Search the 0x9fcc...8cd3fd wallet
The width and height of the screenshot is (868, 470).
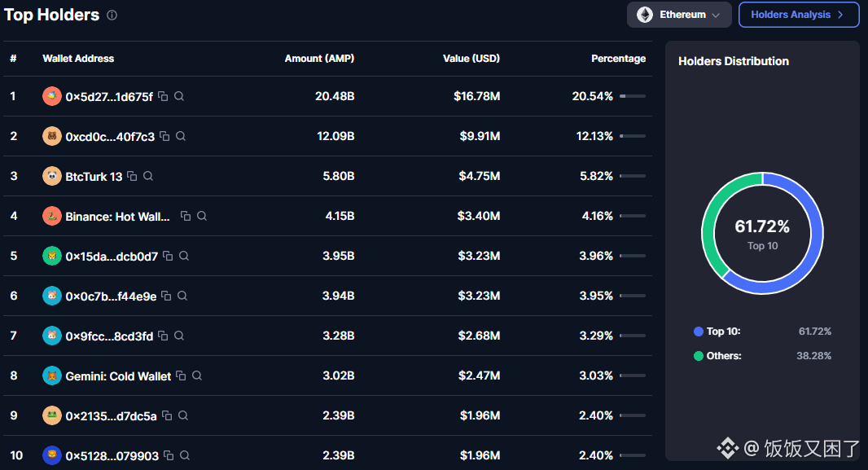point(179,336)
